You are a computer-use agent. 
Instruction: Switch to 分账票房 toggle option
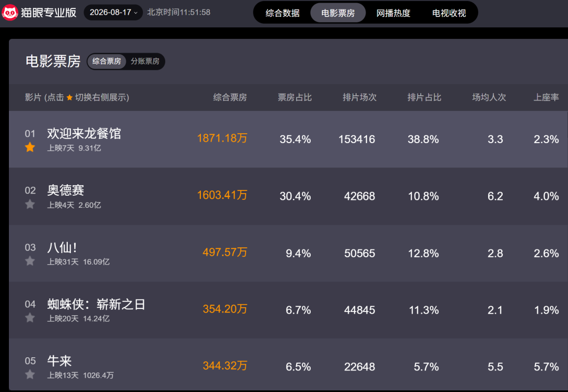pos(145,61)
